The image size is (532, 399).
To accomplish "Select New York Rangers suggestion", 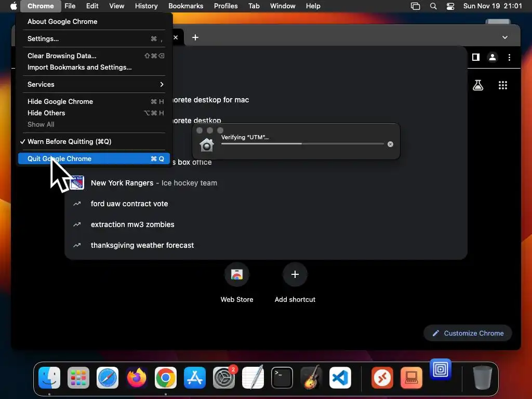I will coord(267,183).
